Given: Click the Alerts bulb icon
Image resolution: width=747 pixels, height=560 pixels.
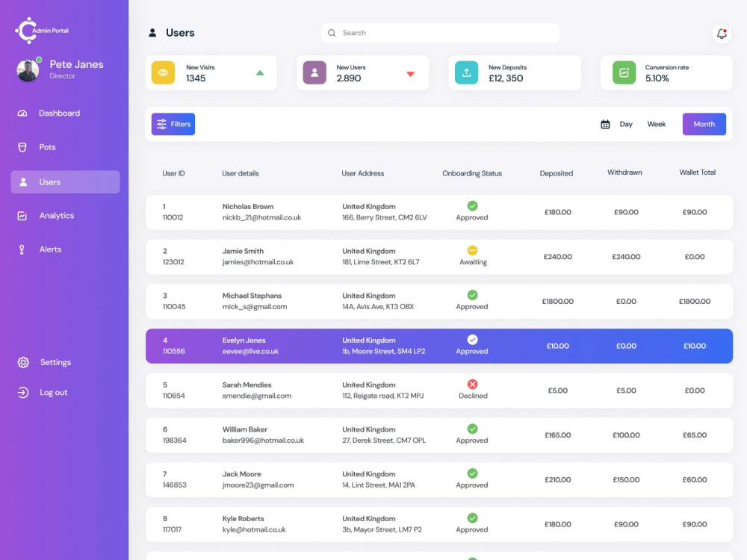Looking at the screenshot, I should (x=22, y=249).
